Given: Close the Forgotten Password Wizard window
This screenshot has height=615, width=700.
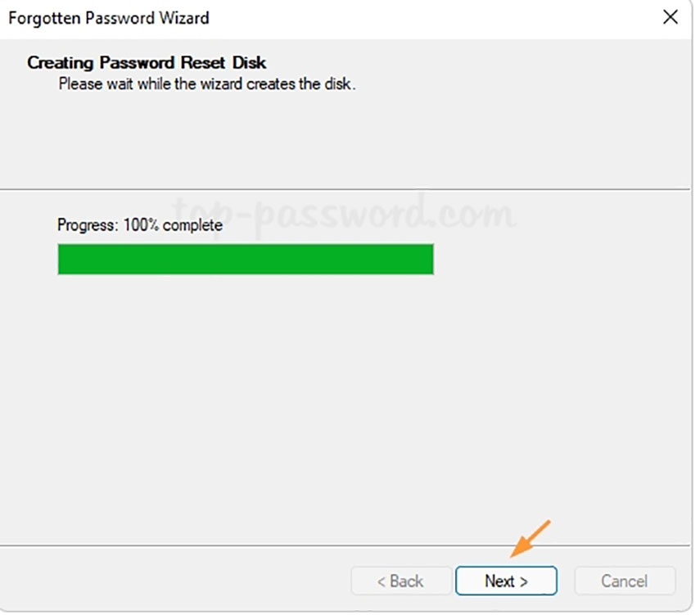Looking at the screenshot, I should pos(671,17).
